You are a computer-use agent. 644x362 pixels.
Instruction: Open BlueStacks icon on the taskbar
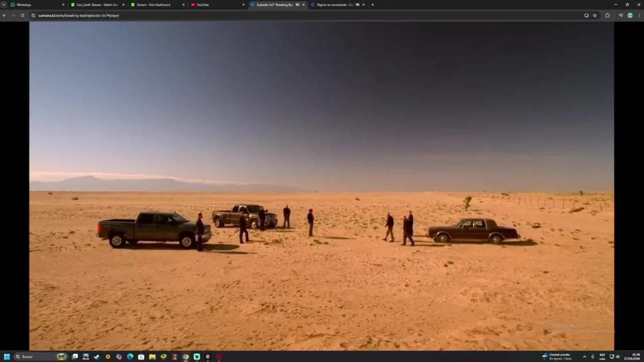[x=164, y=356]
